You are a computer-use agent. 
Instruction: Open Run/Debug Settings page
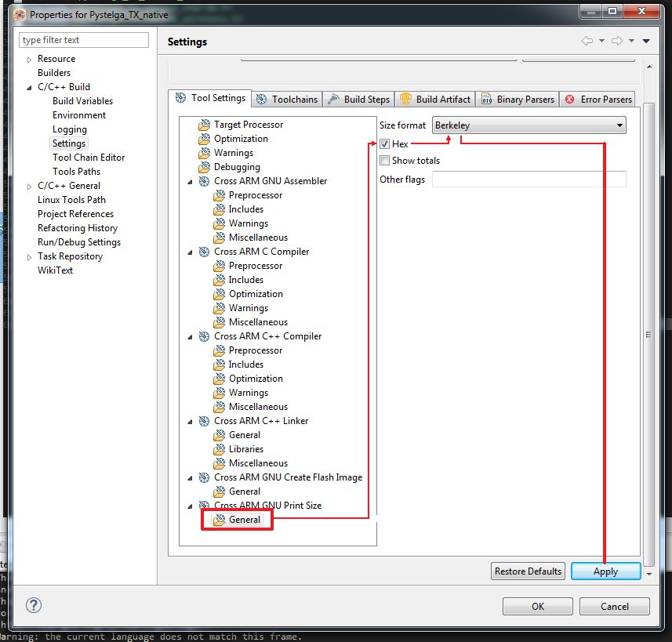79,242
